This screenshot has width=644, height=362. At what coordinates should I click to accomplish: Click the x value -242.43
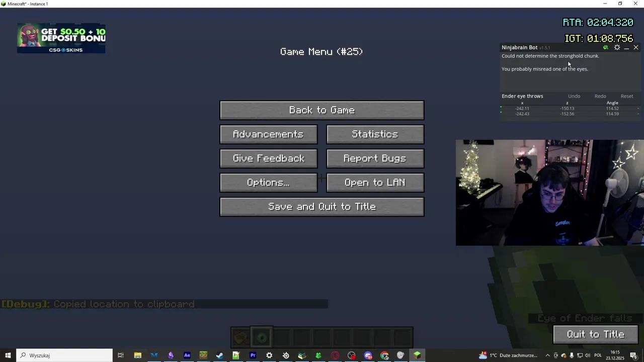tap(522, 114)
